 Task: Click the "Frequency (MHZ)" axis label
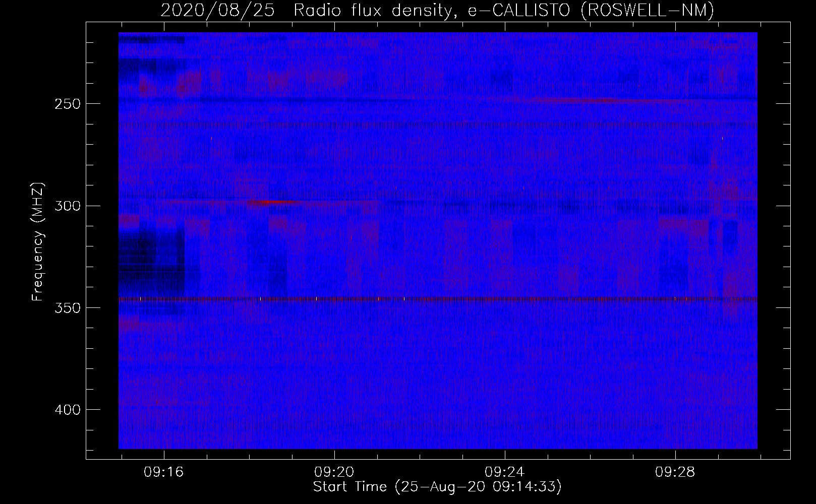[x=38, y=241]
